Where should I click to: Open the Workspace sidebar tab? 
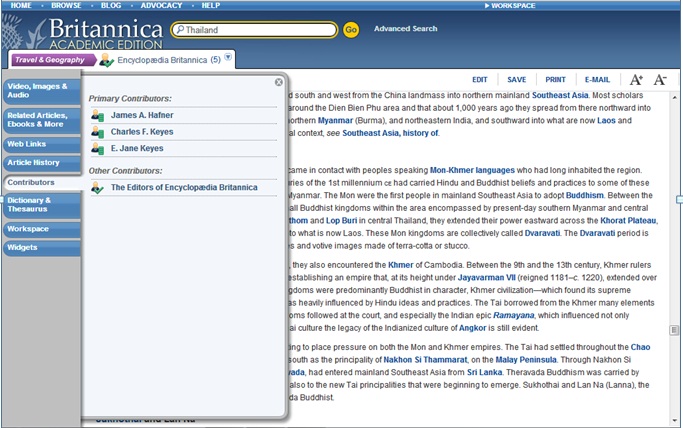[x=42, y=229]
